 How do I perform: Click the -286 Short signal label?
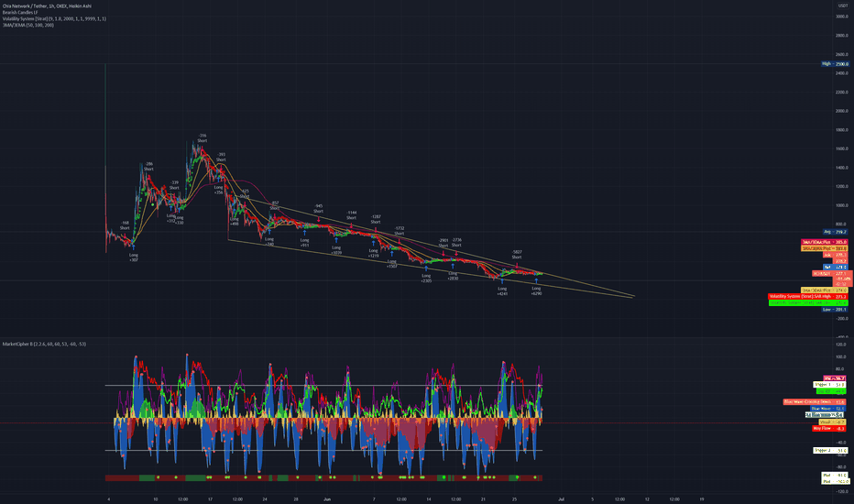click(148, 166)
